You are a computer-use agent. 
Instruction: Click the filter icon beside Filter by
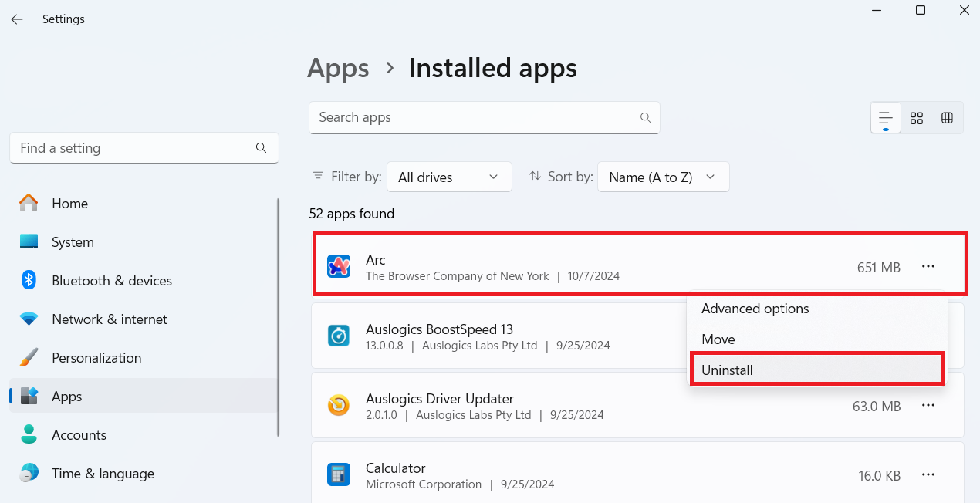[x=318, y=177]
